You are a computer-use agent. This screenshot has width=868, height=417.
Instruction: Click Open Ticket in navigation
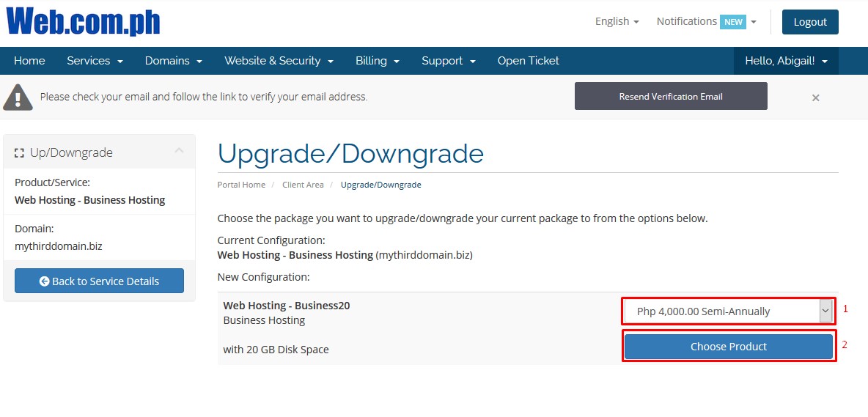click(x=528, y=61)
